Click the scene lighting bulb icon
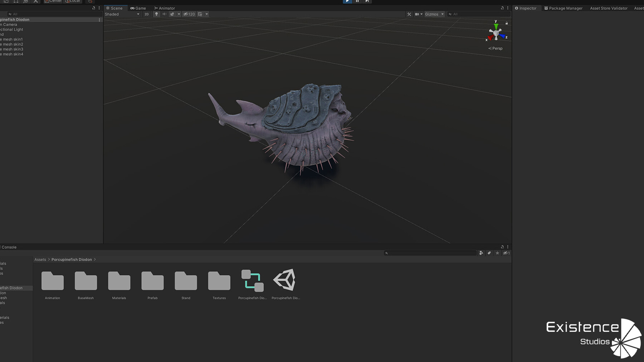This screenshot has width=644, height=362. pyautogui.click(x=156, y=14)
